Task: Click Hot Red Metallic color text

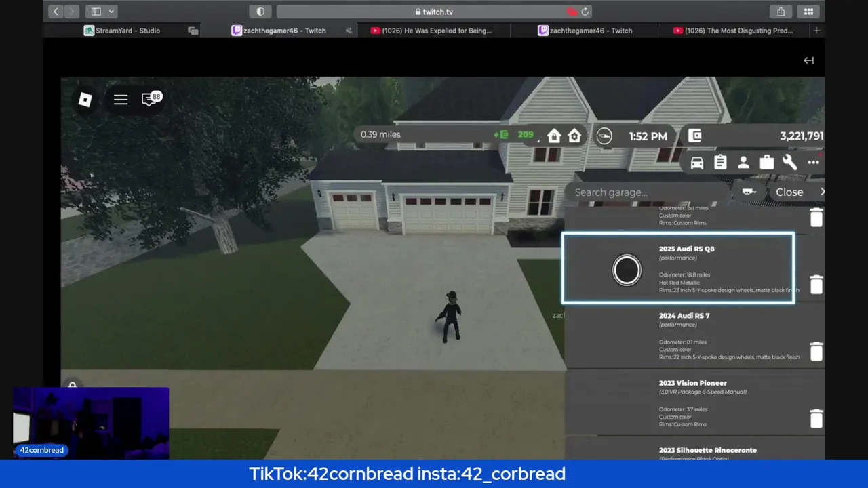Action: click(x=679, y=283)
